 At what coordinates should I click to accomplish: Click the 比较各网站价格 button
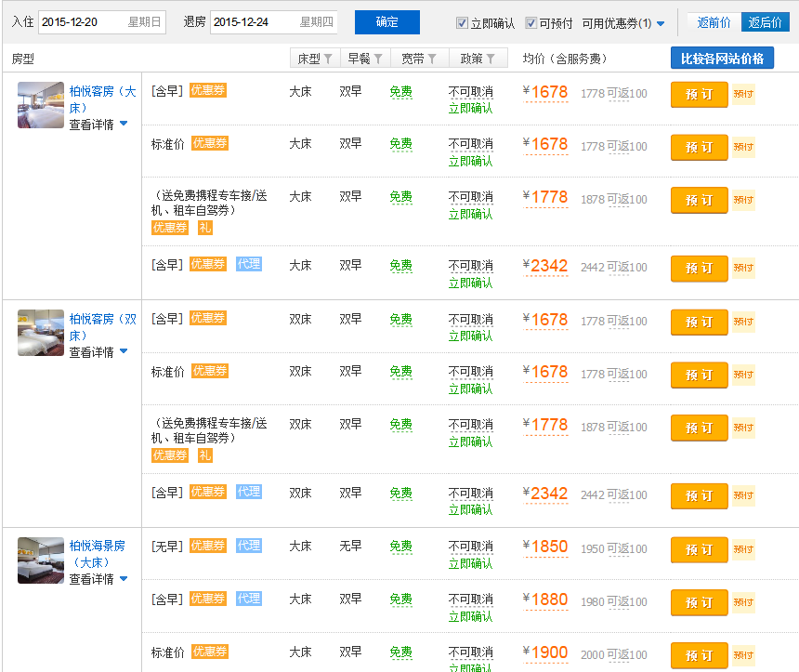722,59
